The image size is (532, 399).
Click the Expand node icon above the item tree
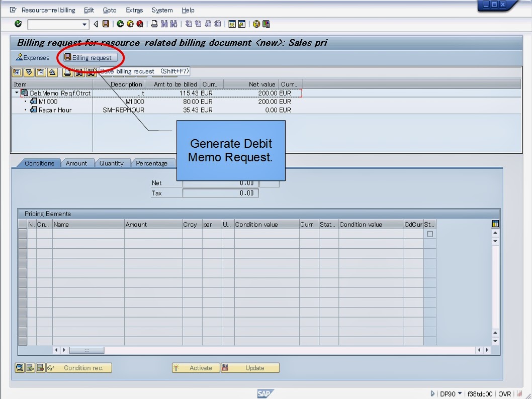pyautogui.click(x=17, y=71)
